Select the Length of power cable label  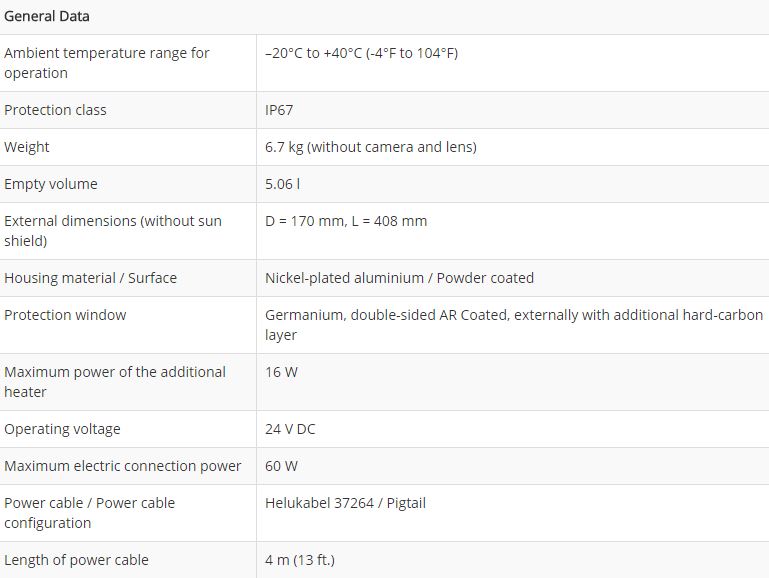(76, 560)
